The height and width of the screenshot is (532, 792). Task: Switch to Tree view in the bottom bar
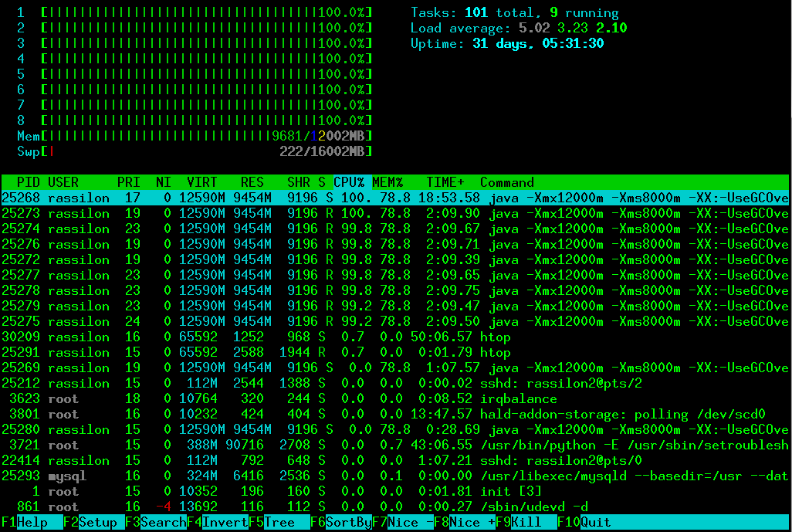(x=287, y=523)
